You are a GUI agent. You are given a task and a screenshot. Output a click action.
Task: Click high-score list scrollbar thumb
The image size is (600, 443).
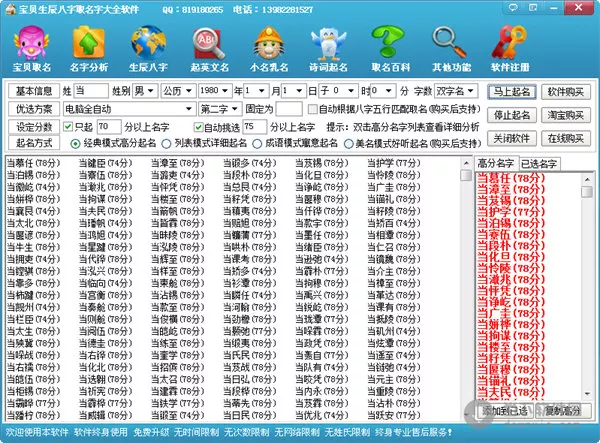(x=587, y=191)
